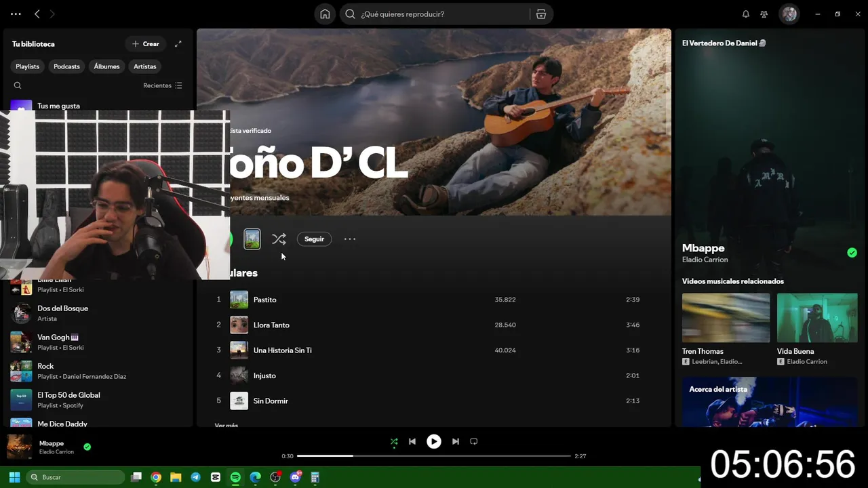This screenshot has height=488, width=868.
Task: Open Telegram in the taskbar
Action: pyautogui.click(x=195, y=477)
